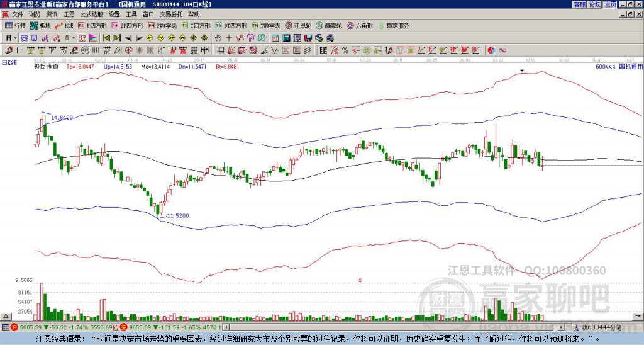Open the 浏览 menu

(x=35, y=14)
